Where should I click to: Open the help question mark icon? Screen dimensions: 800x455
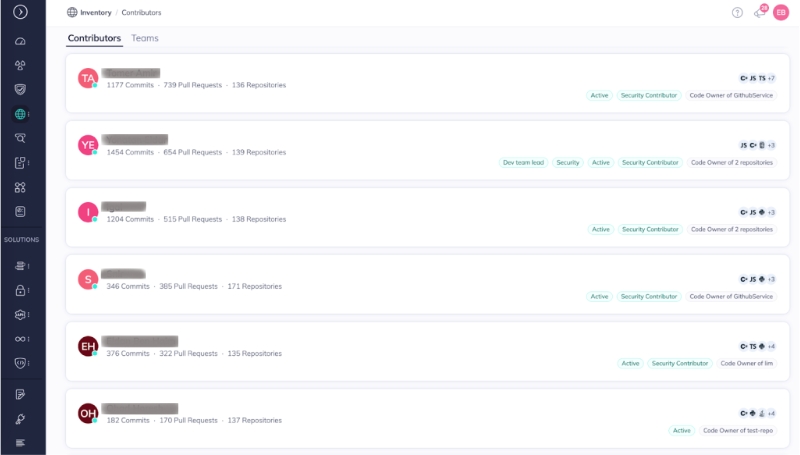(x=737, y=13)
